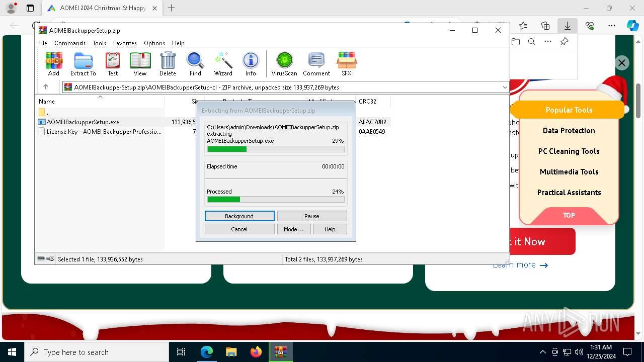Click the Help button in extraction dialog
The image size is (644, 362).
click(330, 229)
